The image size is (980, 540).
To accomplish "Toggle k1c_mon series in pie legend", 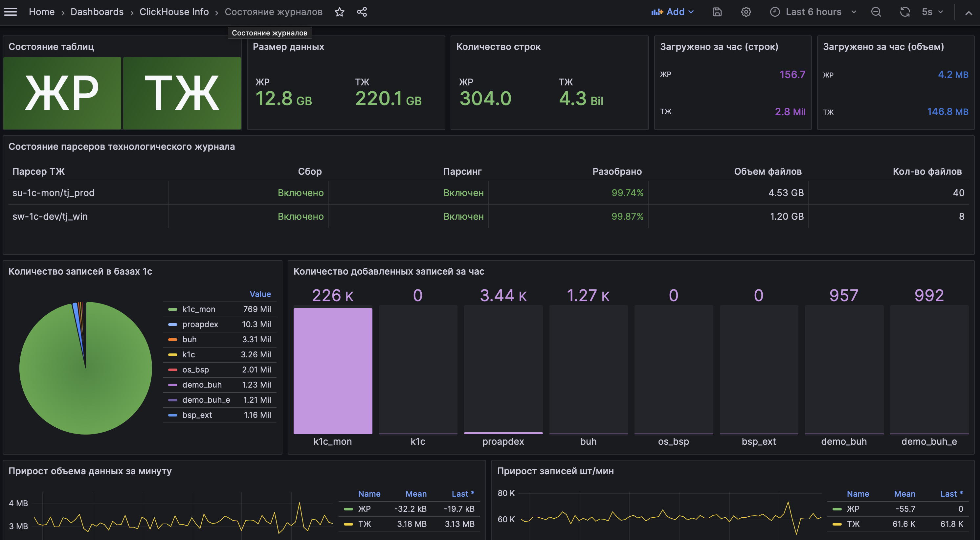I will [199, 309].
